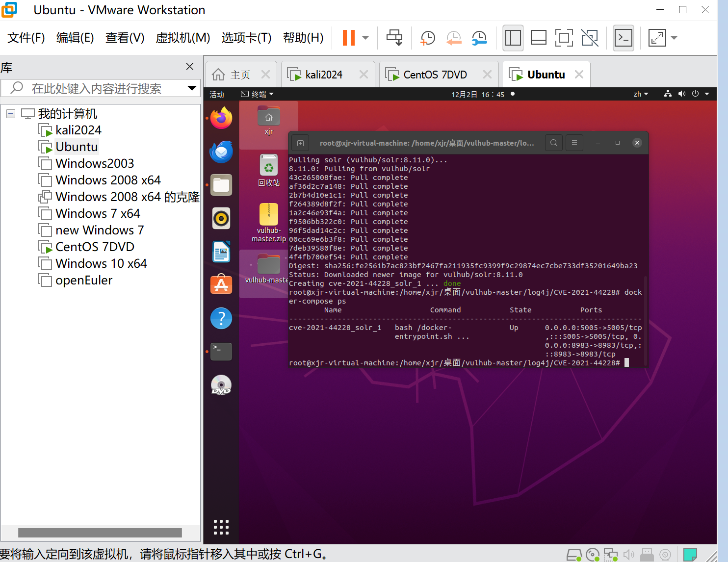Toggle the library sidebar view icon
This screenshot has height=562, width=728.
point(513,38)
